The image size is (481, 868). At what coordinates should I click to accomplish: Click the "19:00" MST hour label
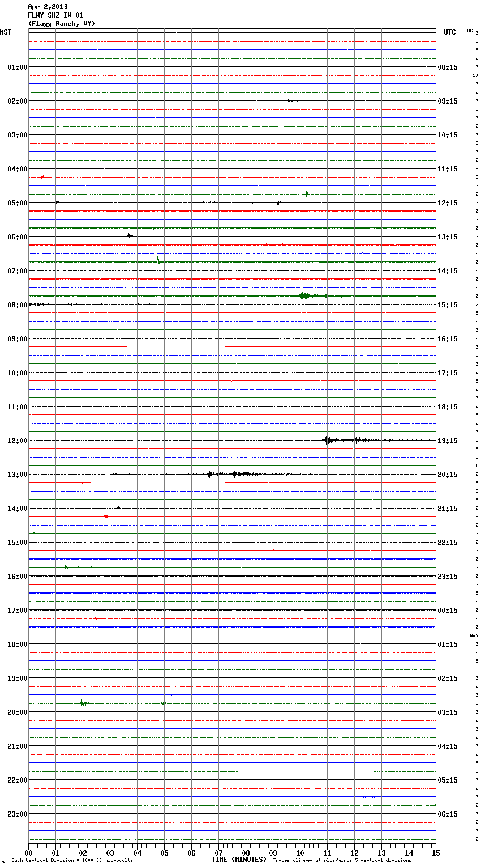[18, 678]
